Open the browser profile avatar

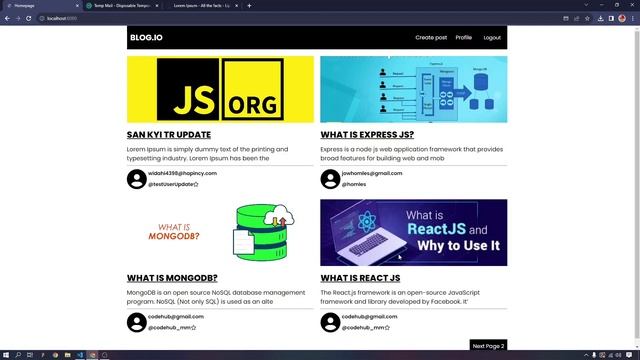[x=622, y=18]
